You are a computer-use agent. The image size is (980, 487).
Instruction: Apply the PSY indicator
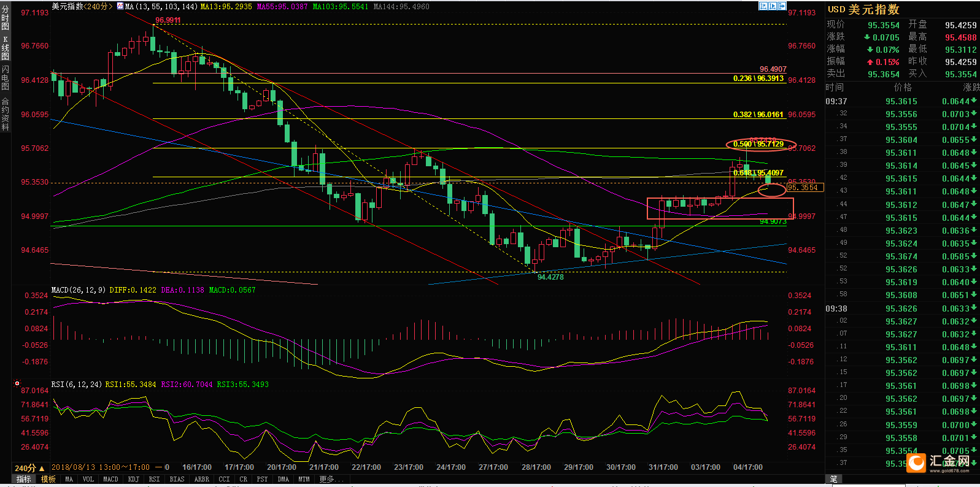(x=262, y=479)
